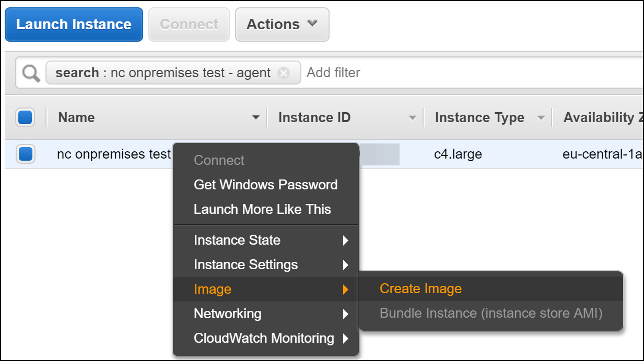644x361 pixels.
Task: Select Create Image from the submenu
Action: (x=420, y=289)
